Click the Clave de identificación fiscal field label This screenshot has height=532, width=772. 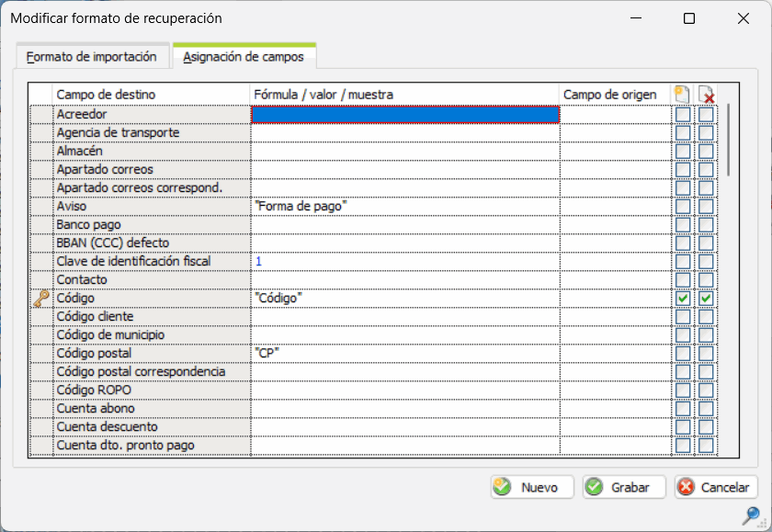click(x=133, y=261)
